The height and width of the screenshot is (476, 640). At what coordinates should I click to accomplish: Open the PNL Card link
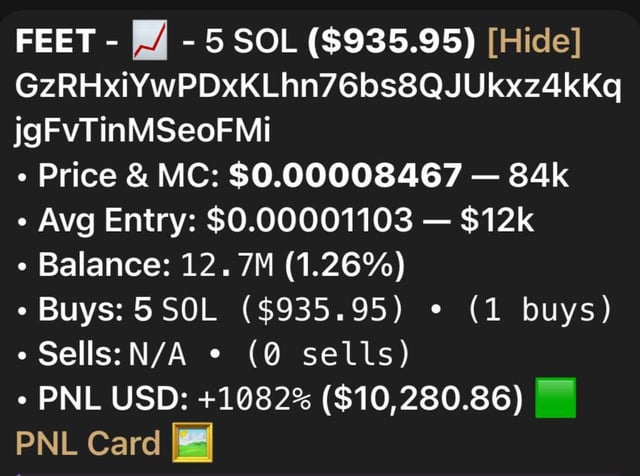(x=87, y=443)
